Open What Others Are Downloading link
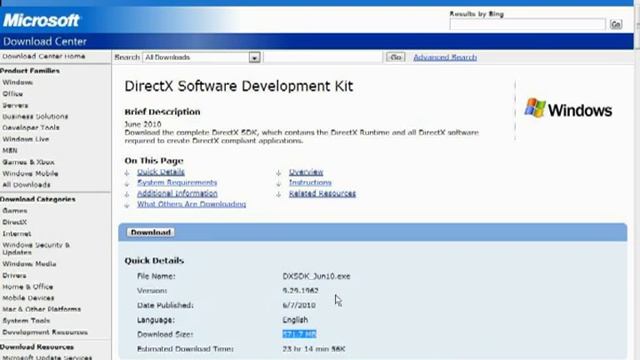640x360 pixels. click(191, 204)
